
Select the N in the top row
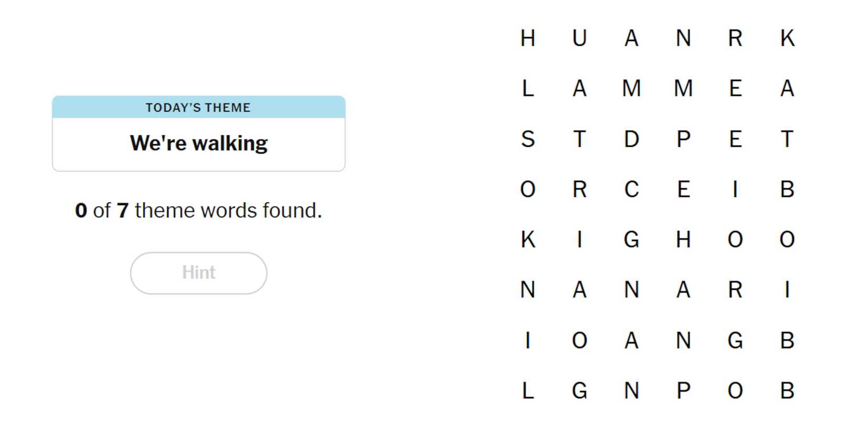(x=683, y=38)
